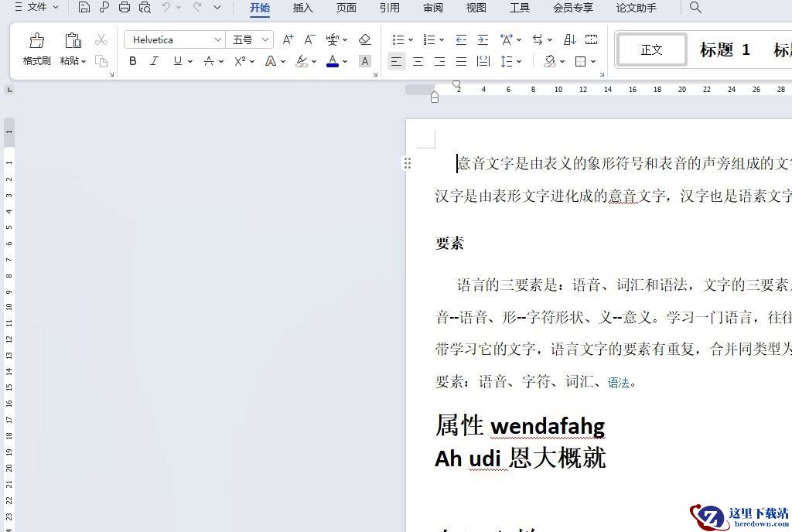Click the heading text 要素 in the document
The image size is (792, 532).
pos(449,244)
